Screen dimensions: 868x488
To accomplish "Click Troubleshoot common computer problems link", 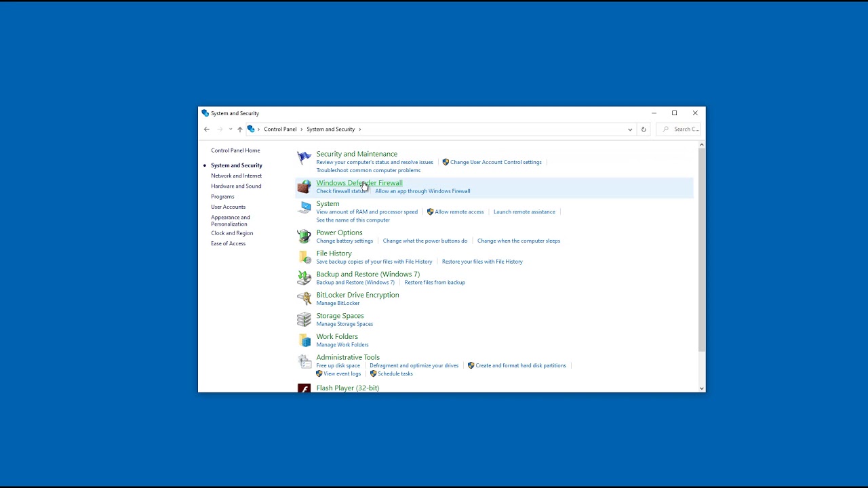I will pos(368,170).
